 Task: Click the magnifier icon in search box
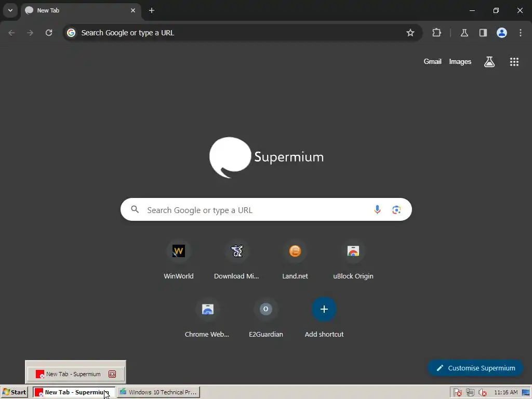click(135, 209)
